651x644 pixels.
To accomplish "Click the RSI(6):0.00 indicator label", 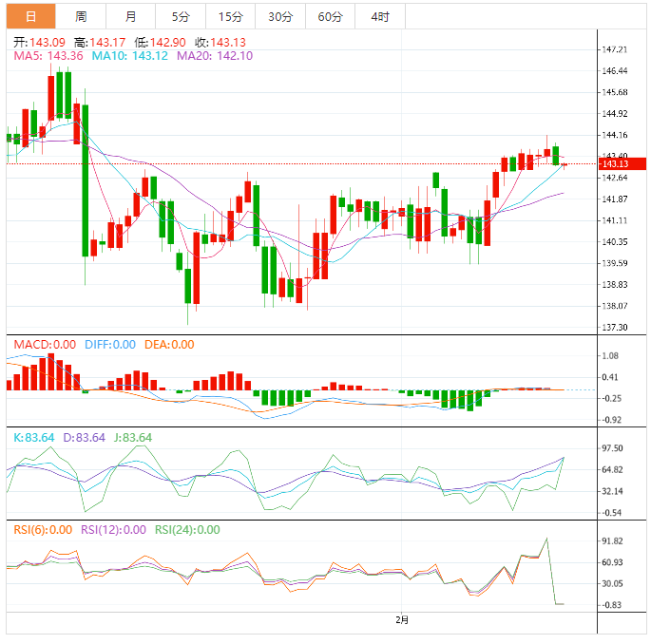I will pos(43,529).
